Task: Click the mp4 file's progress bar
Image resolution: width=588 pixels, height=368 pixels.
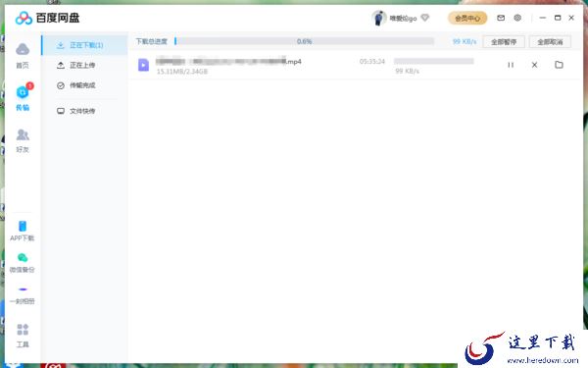Action: [x=434, y=61]
